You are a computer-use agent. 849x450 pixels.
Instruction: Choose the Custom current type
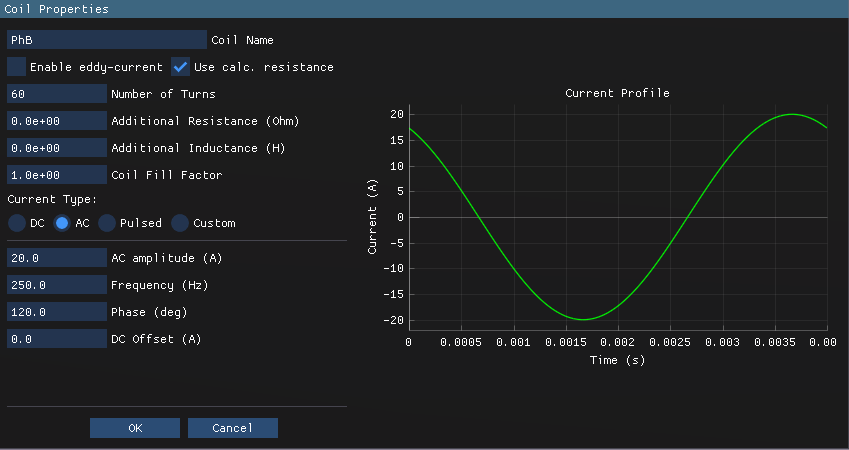(x=180, y=223)
